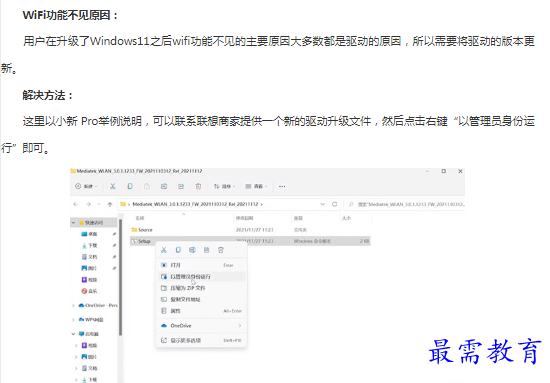Collapse the This PC (此电脑) node

click(73, 334)
